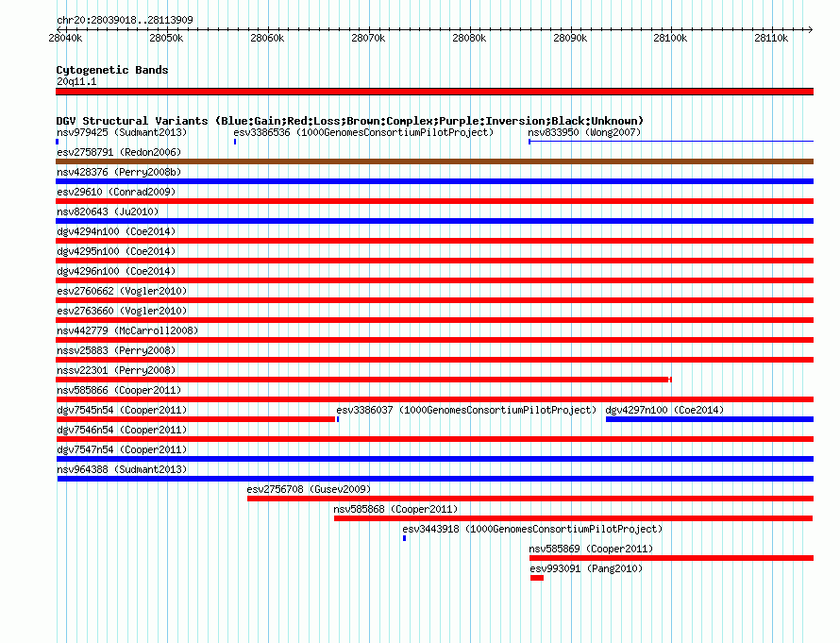840x643 pixels.
Task: Click the thin blue nsv833950 line
Action: (671, 142)
